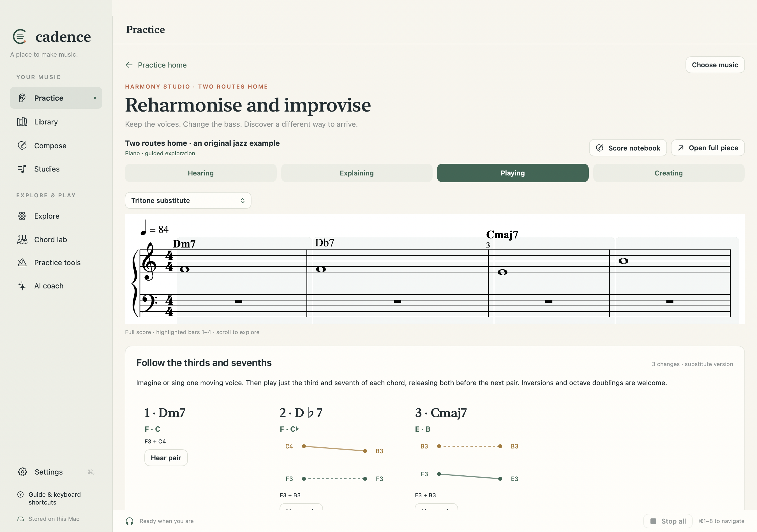The height and width of the screenshot is (532, 757).
Task: Click the Stop all button
Action: pyautogui.click(x=668, y=521)
